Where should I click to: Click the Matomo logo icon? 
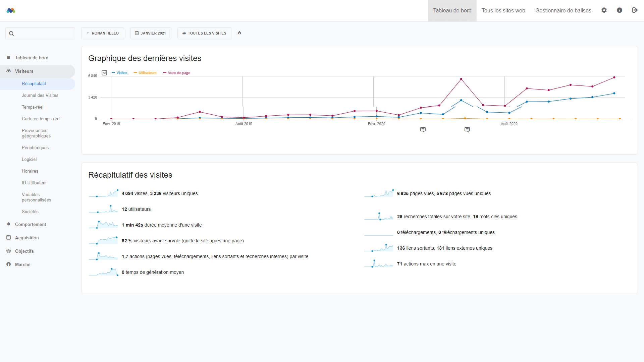(x=11, y=10)
